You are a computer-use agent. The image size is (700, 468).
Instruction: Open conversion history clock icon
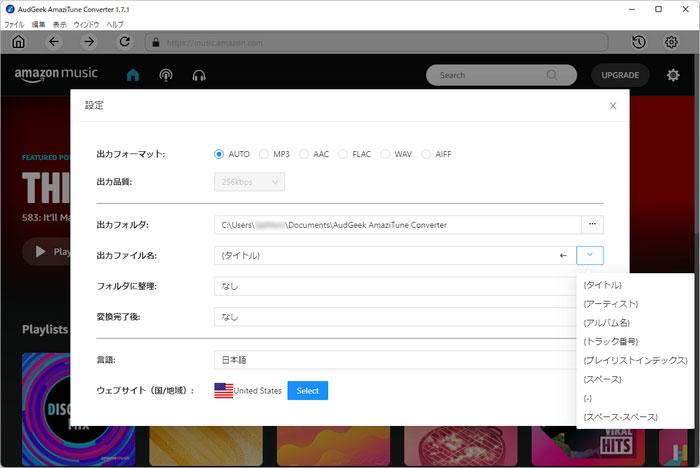pyautogui.click(x=639, y=42)
